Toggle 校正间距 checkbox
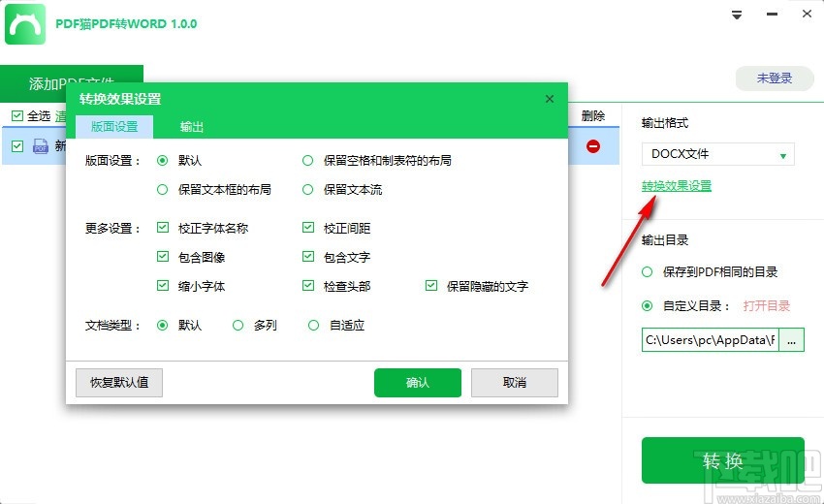The image size is (824, 504). pos(308,228)
